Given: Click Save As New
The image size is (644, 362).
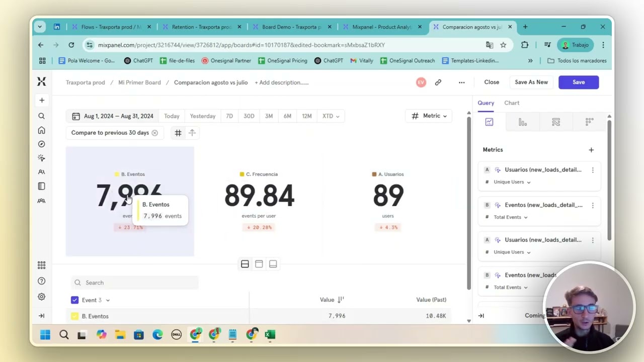Looking at the screenshot, I should click(531, 82).
